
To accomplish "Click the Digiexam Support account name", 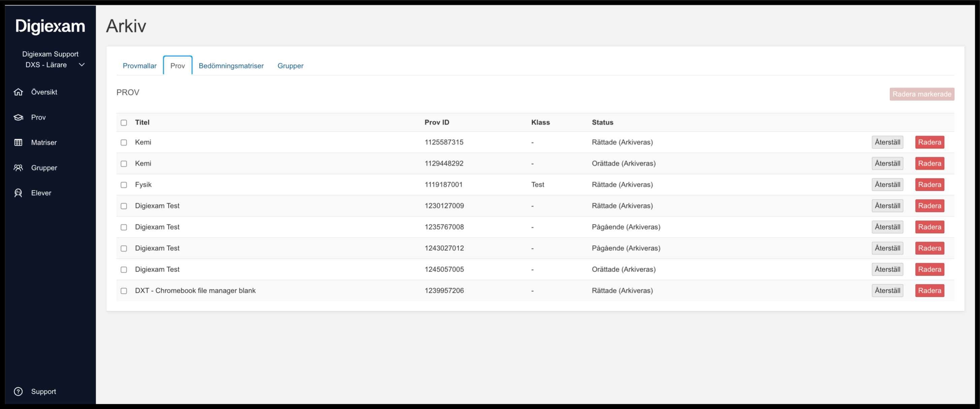I will (x=50, y=54).
